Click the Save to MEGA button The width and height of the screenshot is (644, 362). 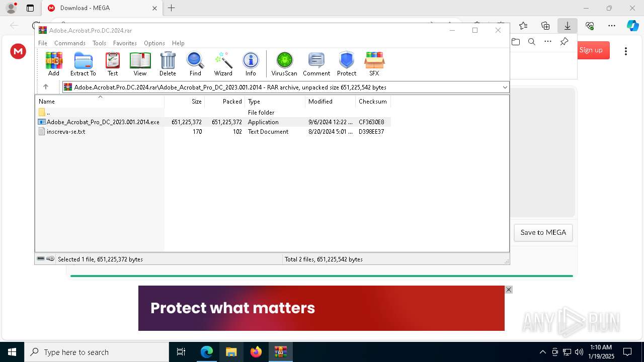coord(543,233)
